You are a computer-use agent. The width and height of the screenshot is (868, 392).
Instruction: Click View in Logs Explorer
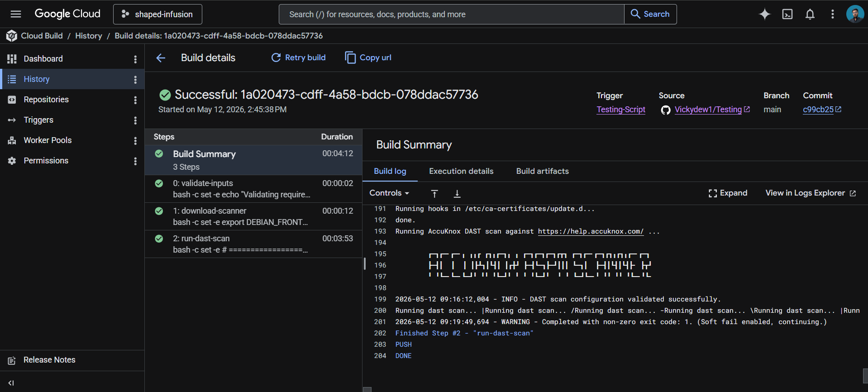pyautogui.click(x=811, y=193)
